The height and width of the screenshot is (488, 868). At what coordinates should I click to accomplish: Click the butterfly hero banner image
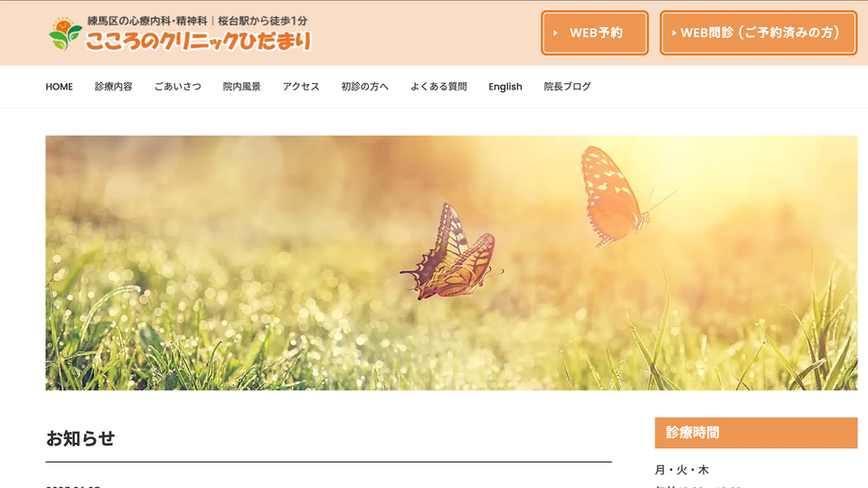click(x=451, y=263)
